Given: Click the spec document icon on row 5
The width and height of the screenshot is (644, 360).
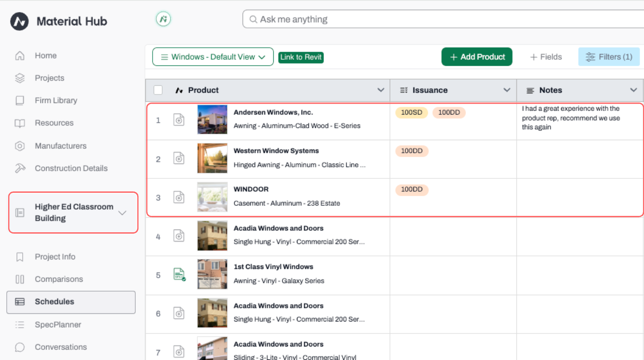Looking at the screenshot, I should pyautogui.click(x=179, y=275).
